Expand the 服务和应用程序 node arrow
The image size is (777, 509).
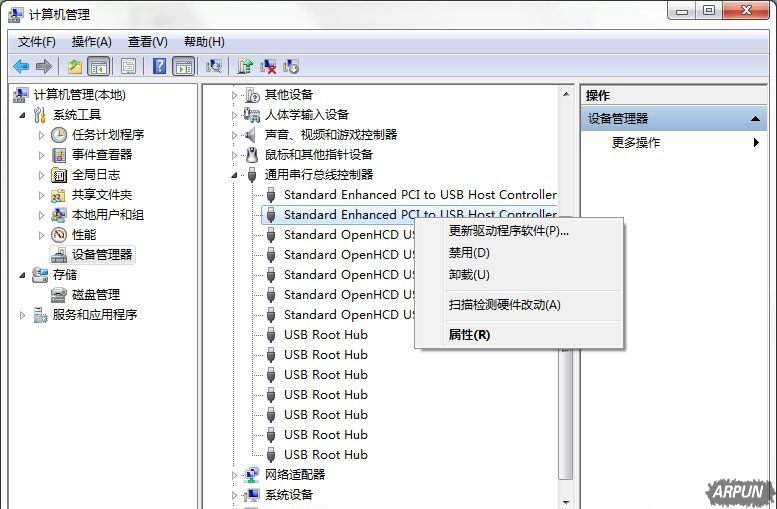22,315
